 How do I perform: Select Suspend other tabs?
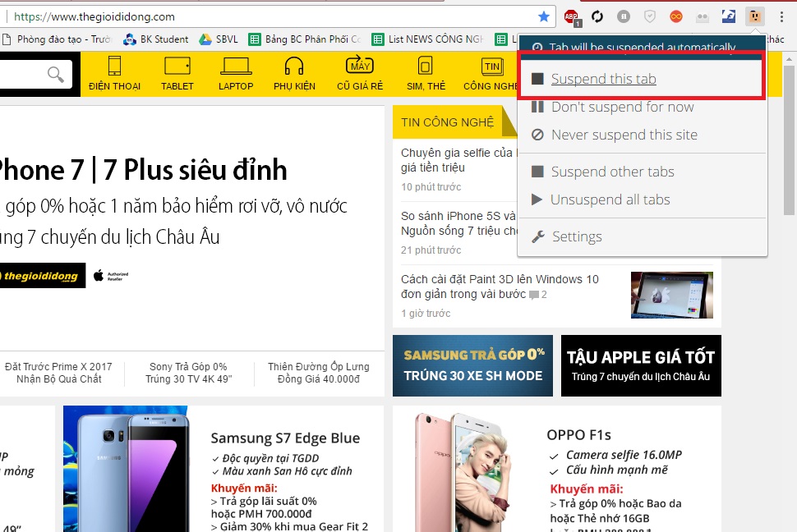[x=642, y=172]
